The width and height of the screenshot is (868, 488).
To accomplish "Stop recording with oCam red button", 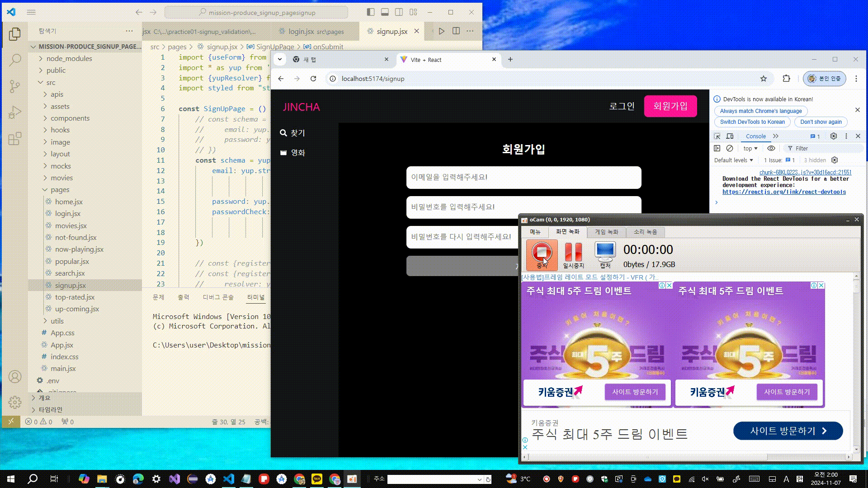I will click(542, 255).
